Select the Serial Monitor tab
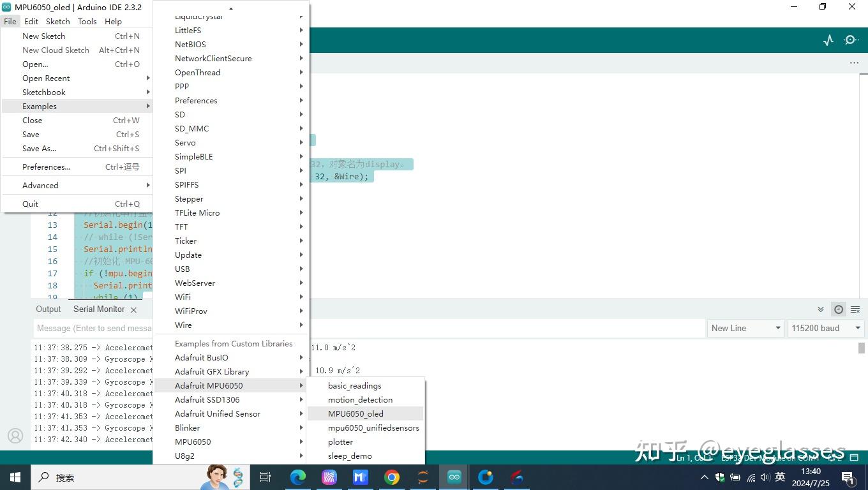Image resolution: width=868 pixels, height=490 pixels. coord(99,309)
